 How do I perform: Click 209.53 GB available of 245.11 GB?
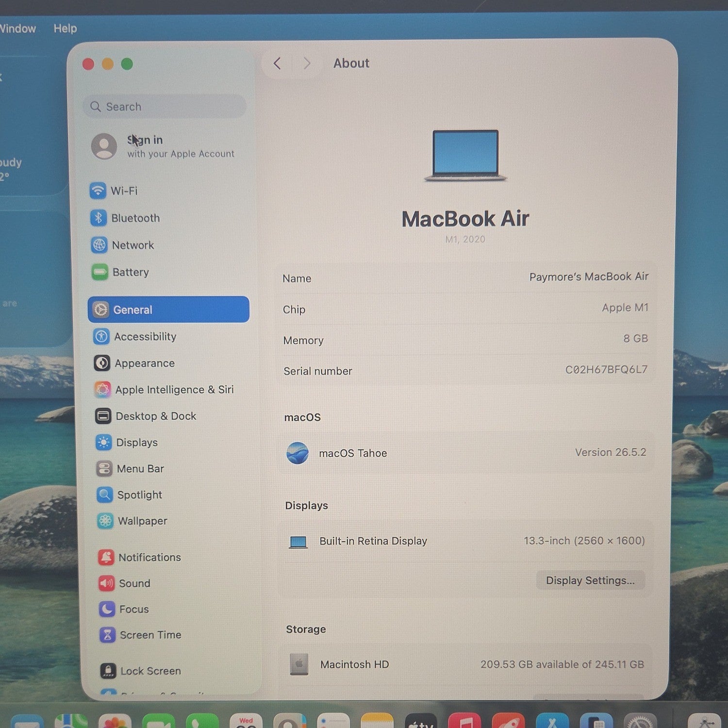[x=562, y=664]
